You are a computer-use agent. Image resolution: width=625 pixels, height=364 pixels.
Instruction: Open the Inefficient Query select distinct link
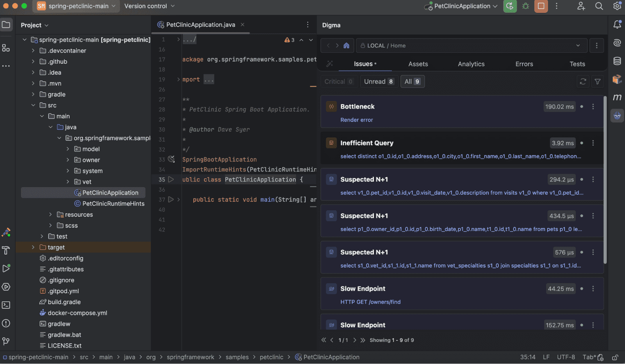(461, 156)
